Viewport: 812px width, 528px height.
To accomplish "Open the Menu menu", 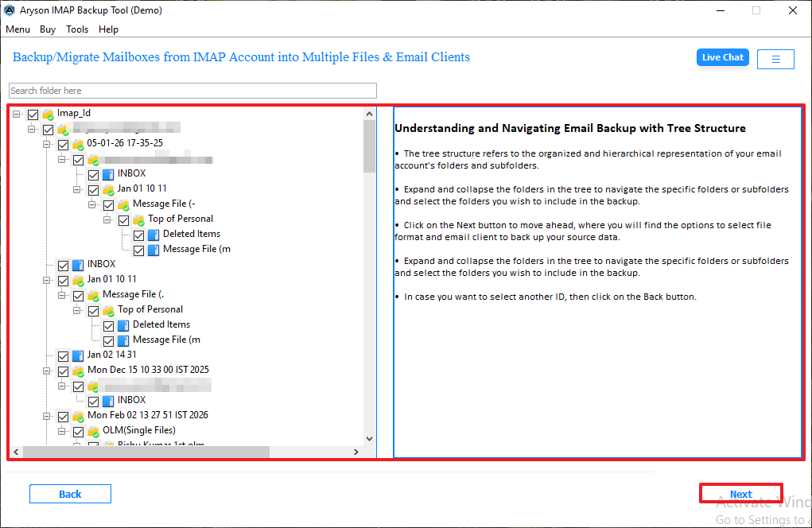I will (x=17, y=29).
